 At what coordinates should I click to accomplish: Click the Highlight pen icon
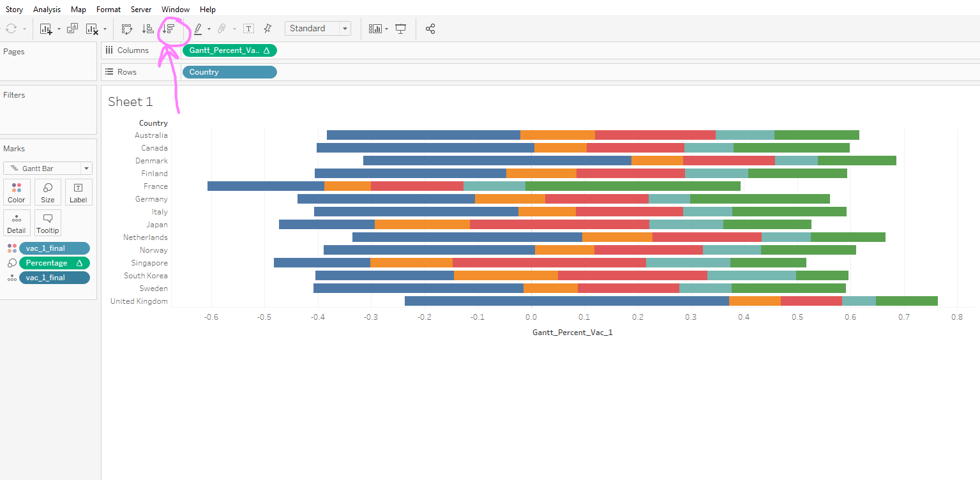click(198, 29)
